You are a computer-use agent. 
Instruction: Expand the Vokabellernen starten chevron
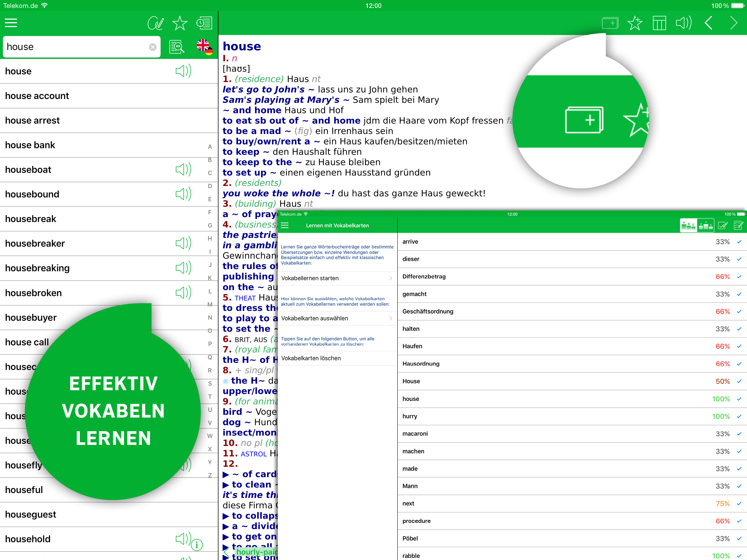391,278
